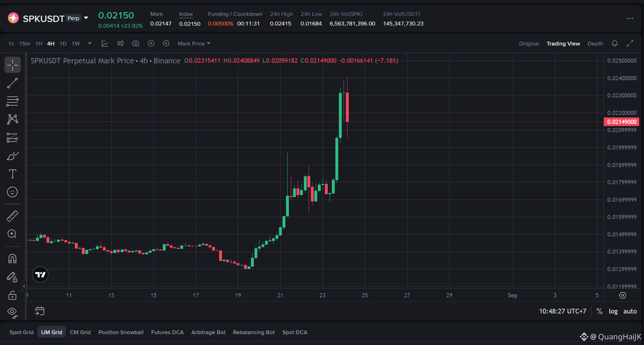Select the 15m timeframe
This screenshot has height=345, width=644.
click(25, 44)
